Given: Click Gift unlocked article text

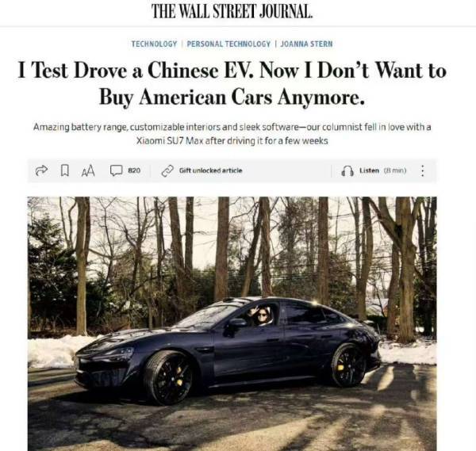Looking at the screenshot, I should point(211,170).
